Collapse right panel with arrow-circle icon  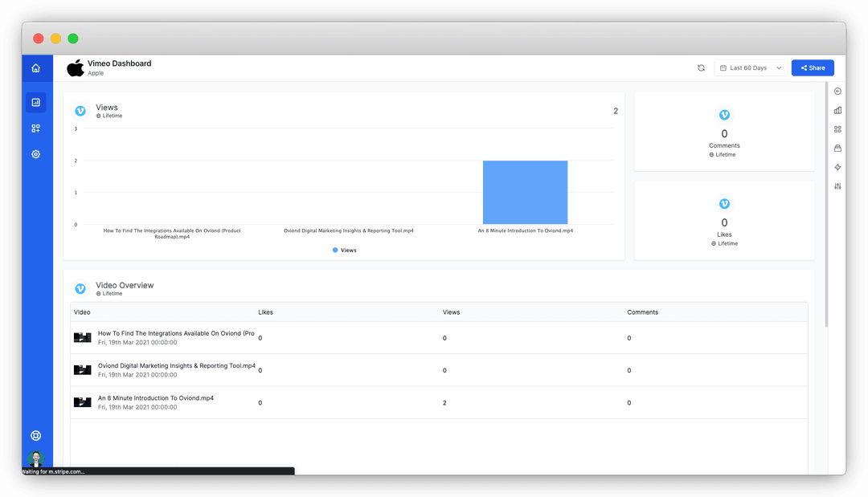pyautogui.click(x=837, y=92)
